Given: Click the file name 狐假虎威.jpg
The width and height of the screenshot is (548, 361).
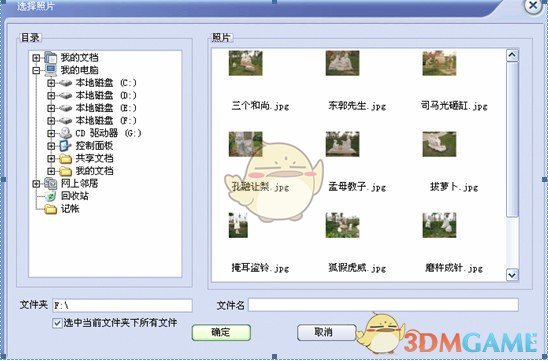Looking at the screenshot, I should pos(357,268).
